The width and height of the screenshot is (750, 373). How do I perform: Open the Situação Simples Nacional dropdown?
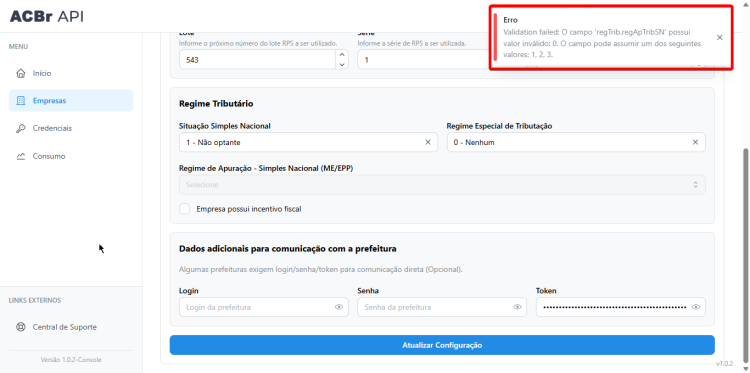(309, 143)
